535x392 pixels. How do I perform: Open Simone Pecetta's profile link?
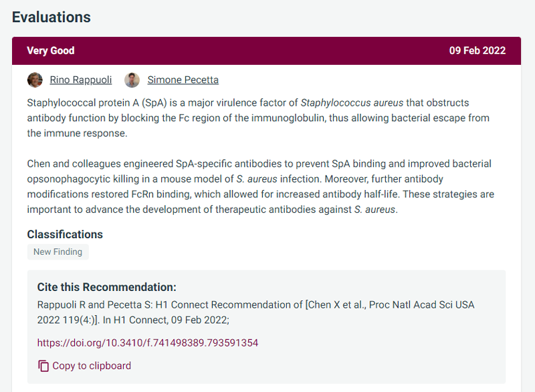183,80
